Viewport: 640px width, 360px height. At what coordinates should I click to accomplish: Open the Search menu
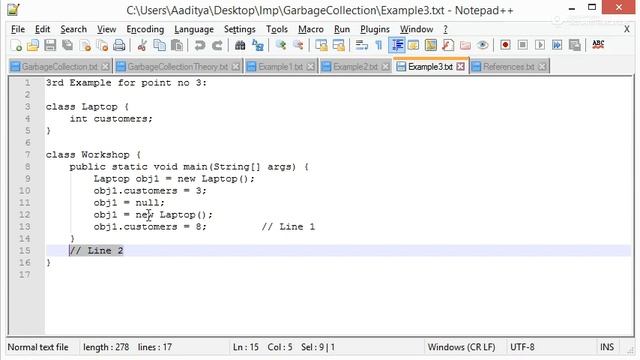(73, 29)
